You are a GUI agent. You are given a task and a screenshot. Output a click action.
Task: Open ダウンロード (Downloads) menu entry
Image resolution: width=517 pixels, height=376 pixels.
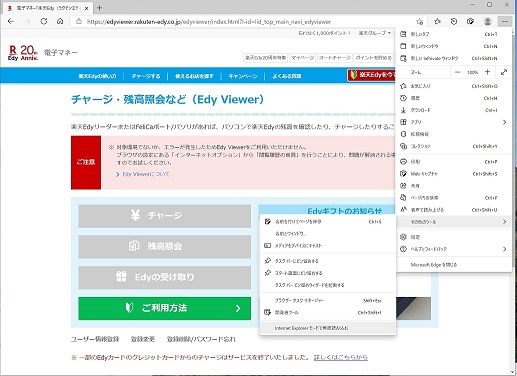[x=454, y=110]
